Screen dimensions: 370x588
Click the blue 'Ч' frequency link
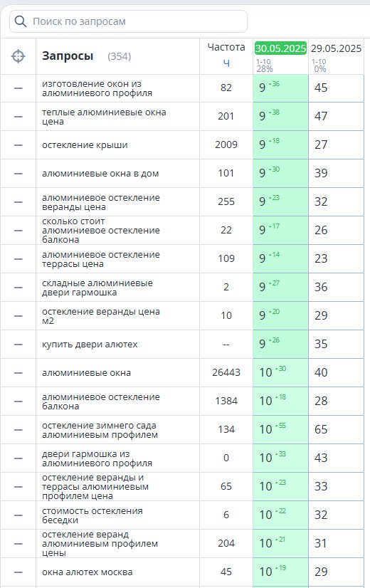pyautogui.click(x=226, y=63)
